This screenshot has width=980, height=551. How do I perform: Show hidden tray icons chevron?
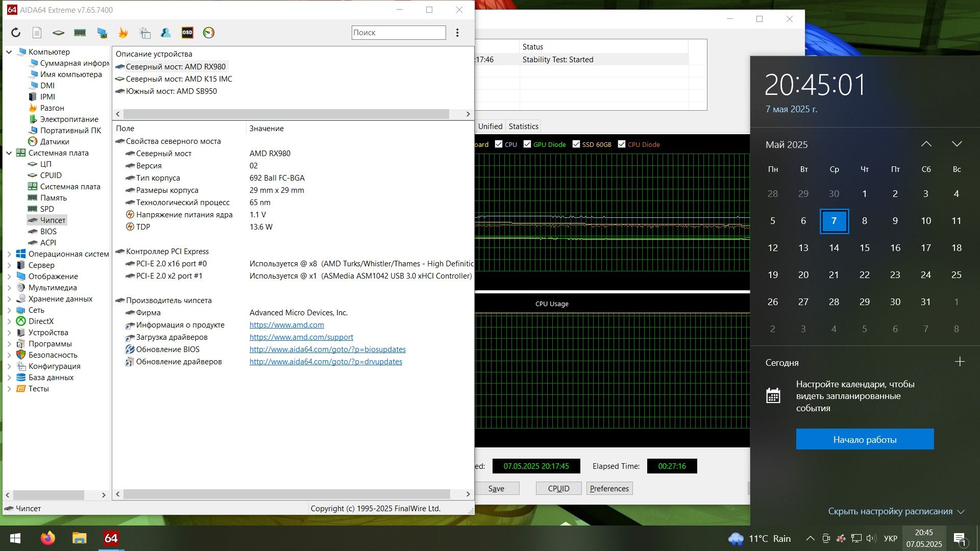pyautogui.click(x=810, y=538)
